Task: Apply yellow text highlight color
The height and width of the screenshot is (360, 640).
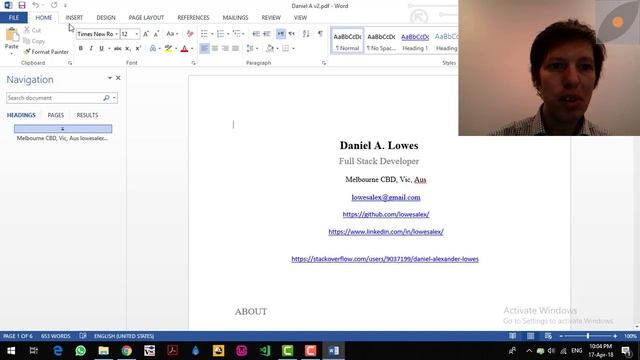Action: pos(168,49)
